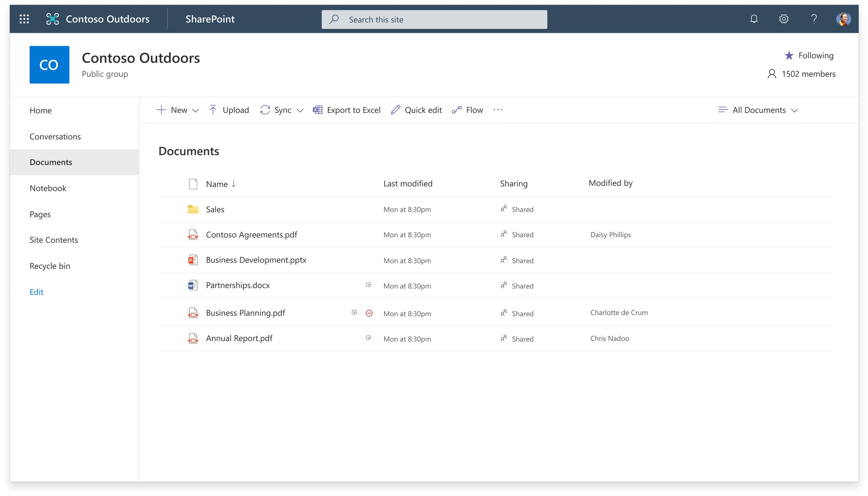Open the Notebook navigation item
The height and width of the screenshot is (496, 868).
click(x=48, y=188)
